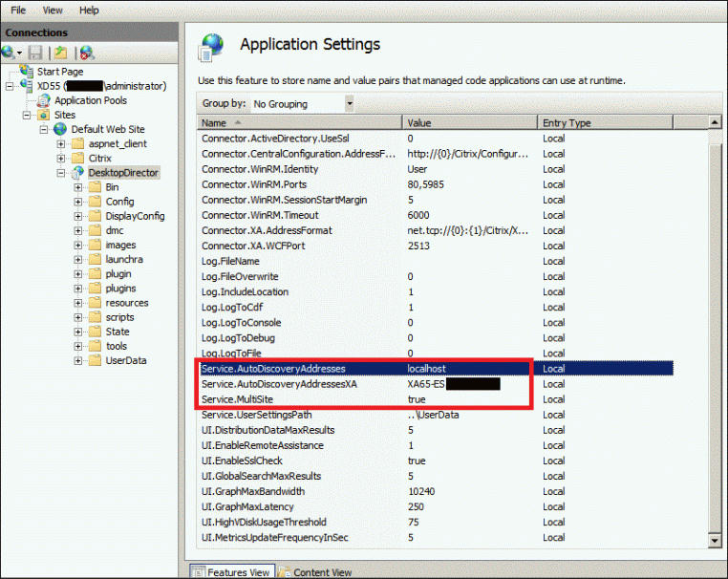The height and width of the screenshot is (579, 728).
Task: Select the Log.FileName setting
Action: click(436, 261)
